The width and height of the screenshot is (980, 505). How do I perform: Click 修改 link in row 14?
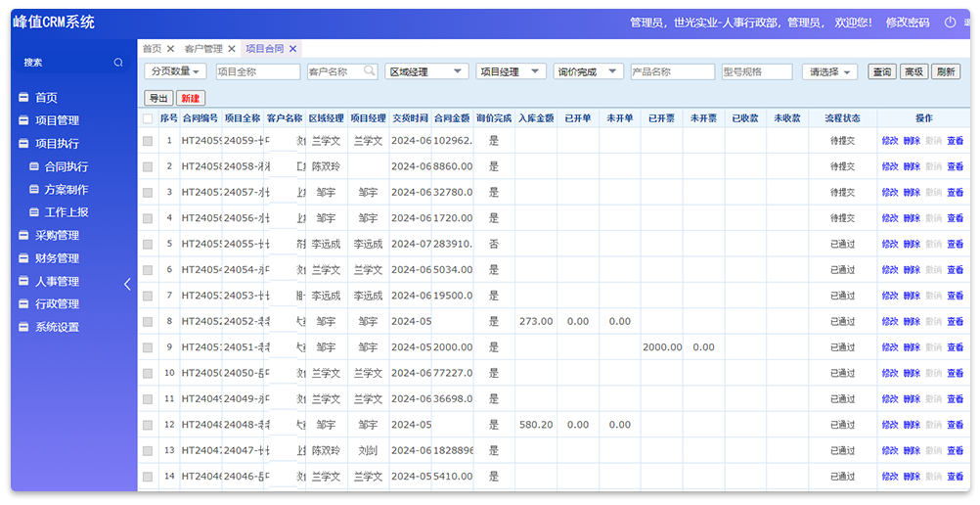pos(890,477)
